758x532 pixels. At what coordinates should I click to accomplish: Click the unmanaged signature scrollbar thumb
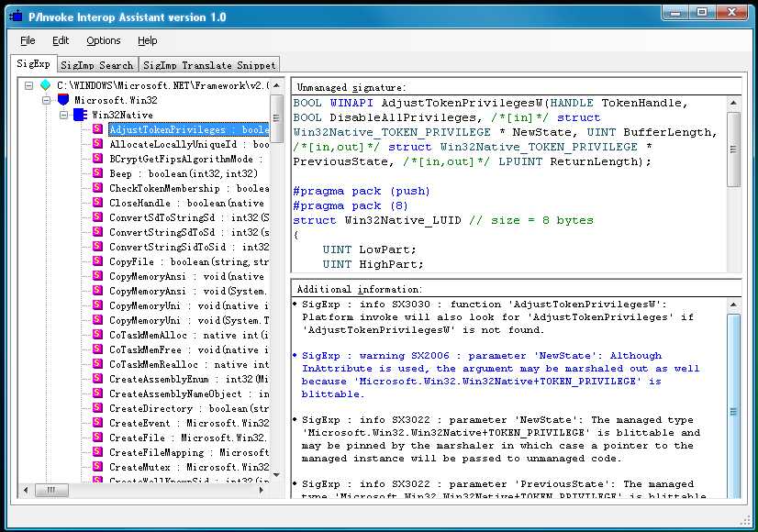click(x=734, y=149)
